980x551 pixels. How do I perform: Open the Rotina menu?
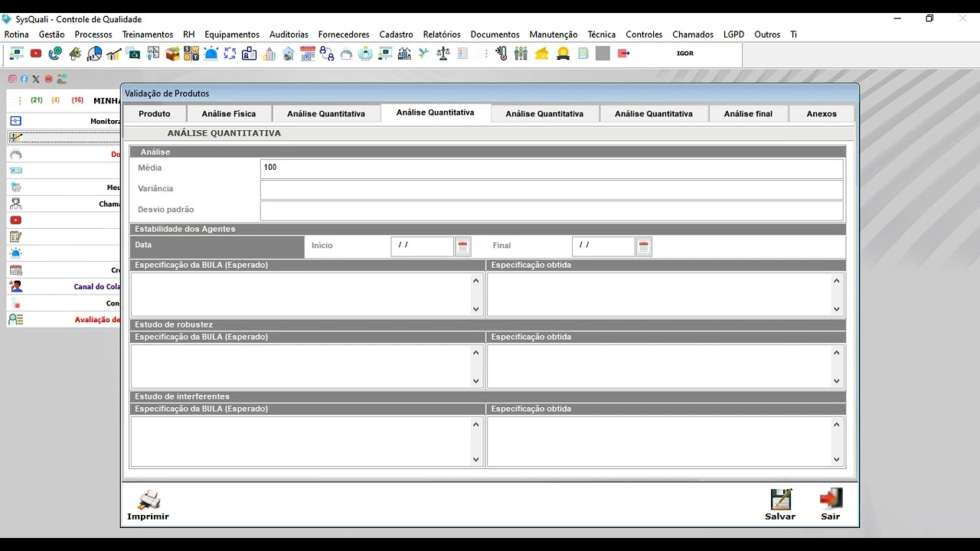[17, 34]
